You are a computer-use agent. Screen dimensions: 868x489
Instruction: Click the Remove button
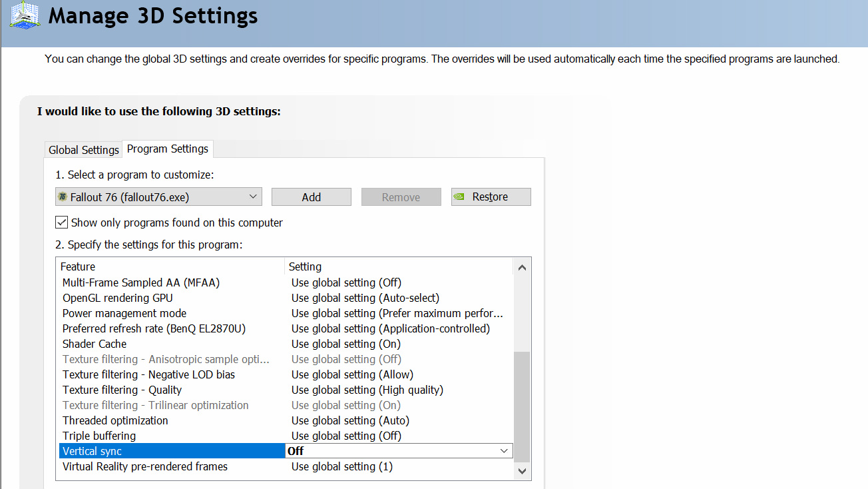coord(401,197)
